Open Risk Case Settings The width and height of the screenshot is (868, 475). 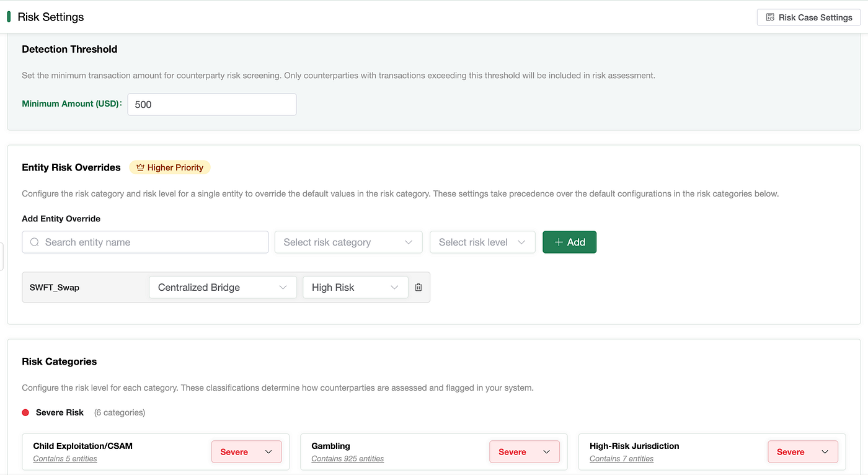(x=808, y=17)
